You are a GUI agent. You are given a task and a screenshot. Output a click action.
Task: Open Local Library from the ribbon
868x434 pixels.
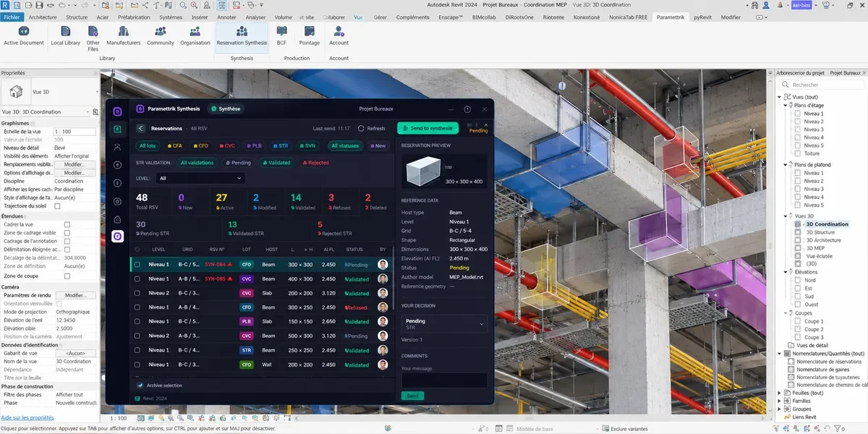[66, 36]
